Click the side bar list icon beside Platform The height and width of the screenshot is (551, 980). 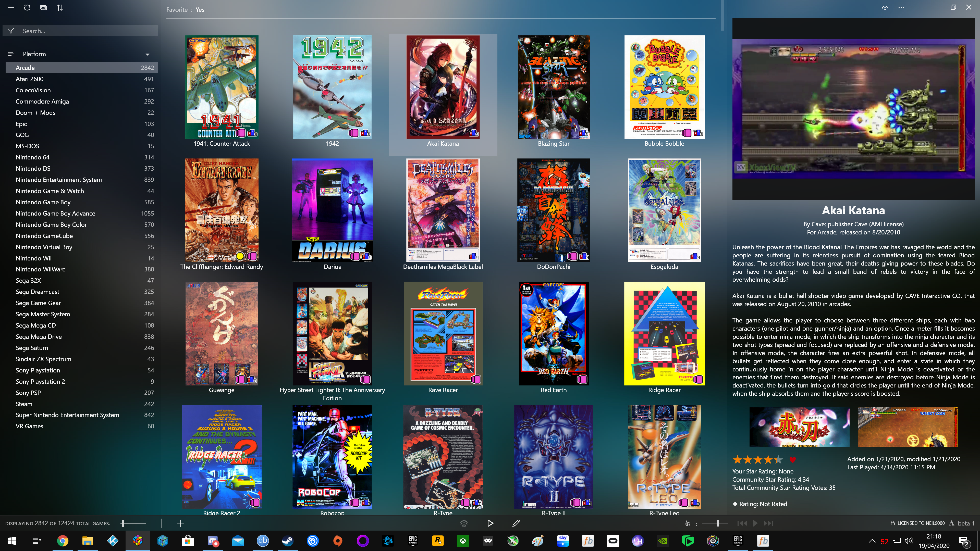click(11, 54)
